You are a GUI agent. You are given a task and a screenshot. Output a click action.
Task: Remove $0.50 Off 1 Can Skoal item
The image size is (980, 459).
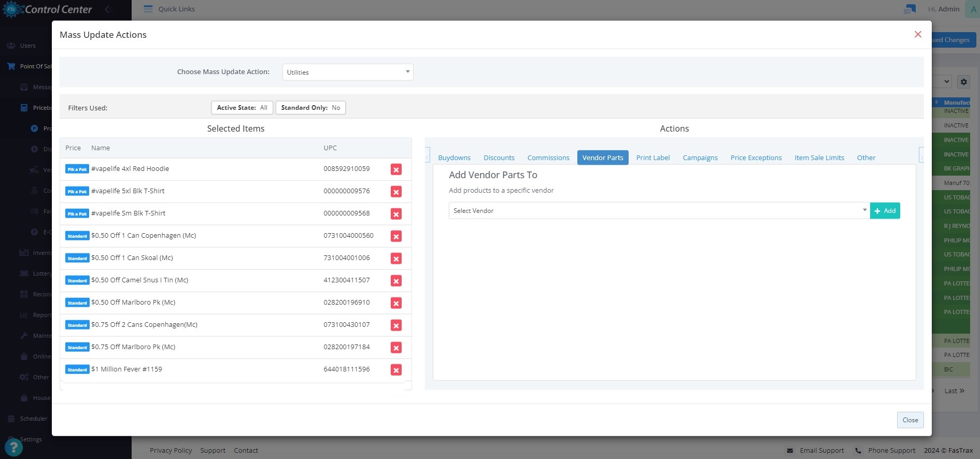pyautogui.click(x=396, y=259)
